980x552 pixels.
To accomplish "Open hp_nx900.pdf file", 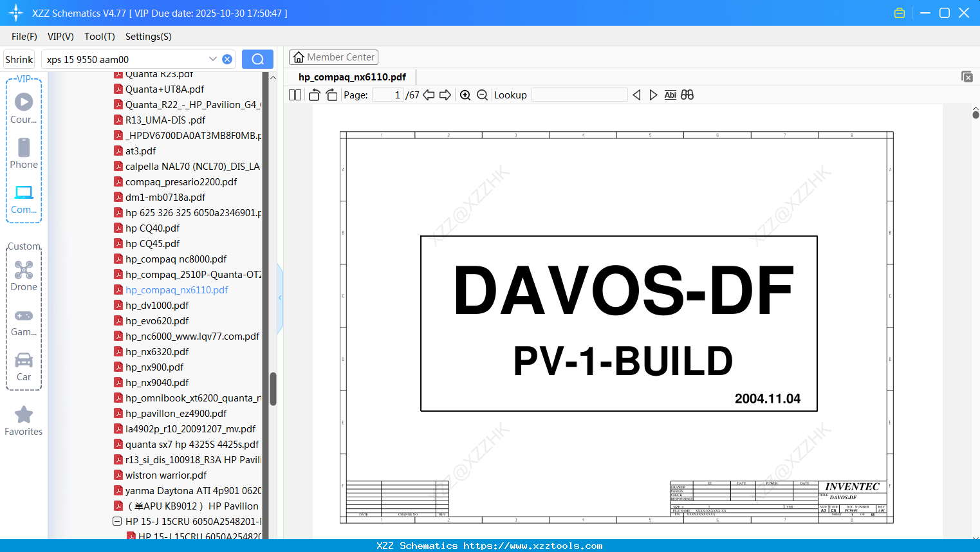I will click(154, 367).
